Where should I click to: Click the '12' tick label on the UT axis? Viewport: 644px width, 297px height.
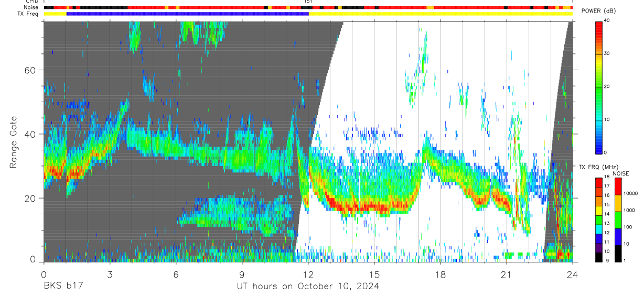click(x=308, y=275)
